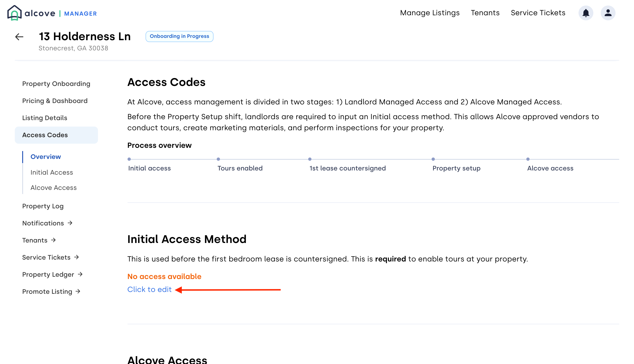
Task: Switch to Pricing & Dashboard section
Action: tap(55, 101)
